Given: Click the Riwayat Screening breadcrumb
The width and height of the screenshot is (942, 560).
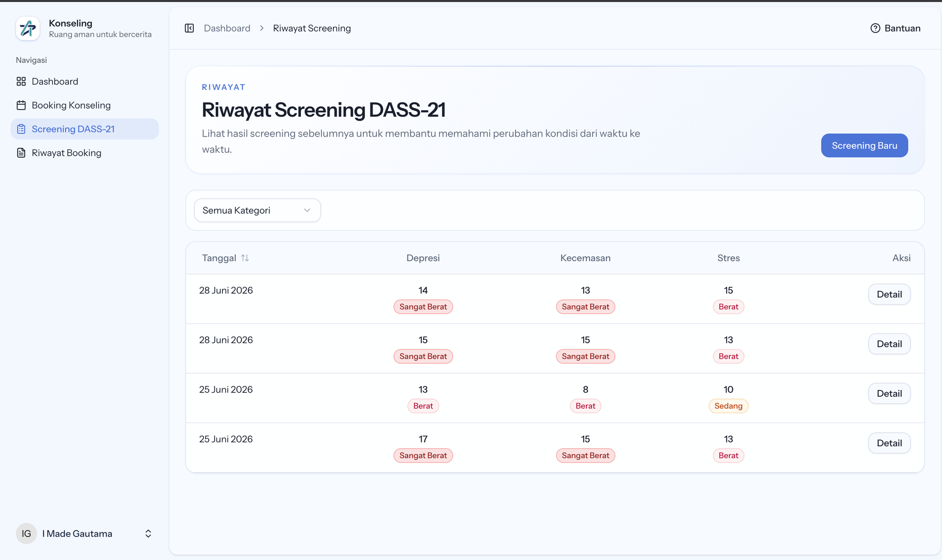Looking at the screenshot, I should click(312, 28).
